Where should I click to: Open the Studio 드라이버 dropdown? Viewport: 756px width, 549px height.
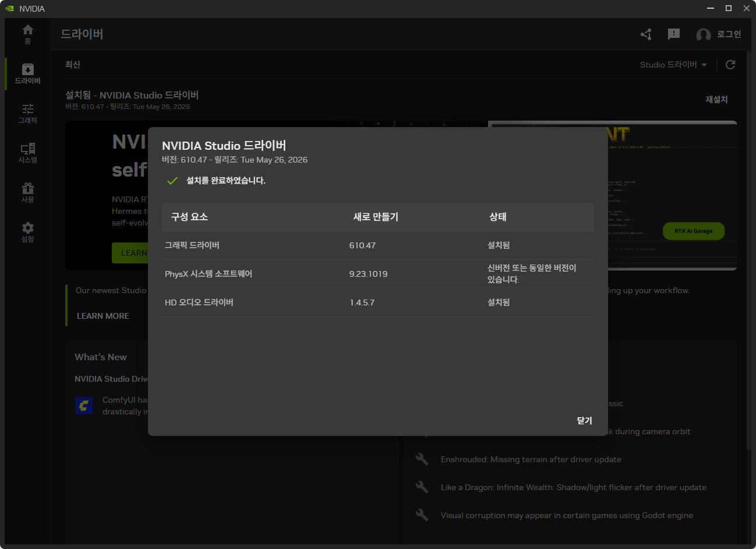tap(674, 65)
